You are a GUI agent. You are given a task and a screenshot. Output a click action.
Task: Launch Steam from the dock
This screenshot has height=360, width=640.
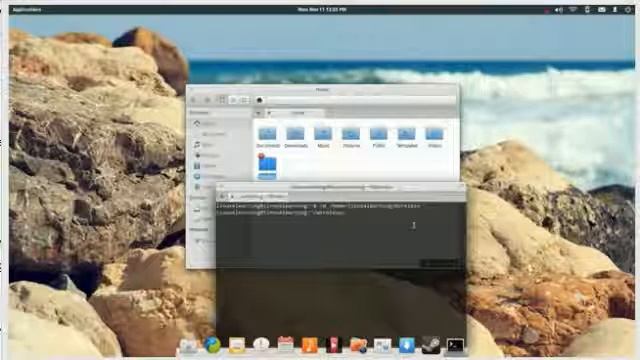pyautogui.click(x=431, y=345)
